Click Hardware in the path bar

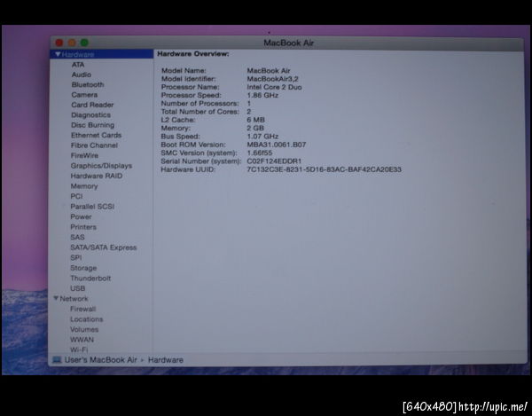click(166, 359)
